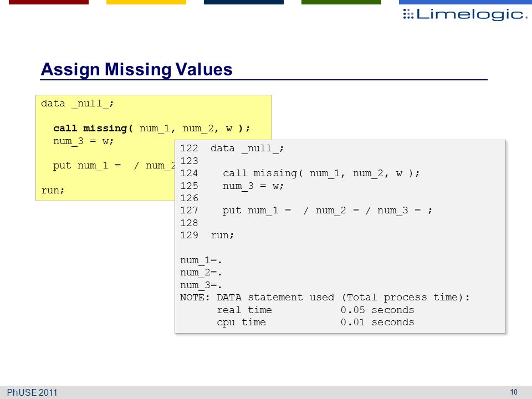Click log line 129 'run;'
This screenshot has width=532, height=399.
[207, 235]
